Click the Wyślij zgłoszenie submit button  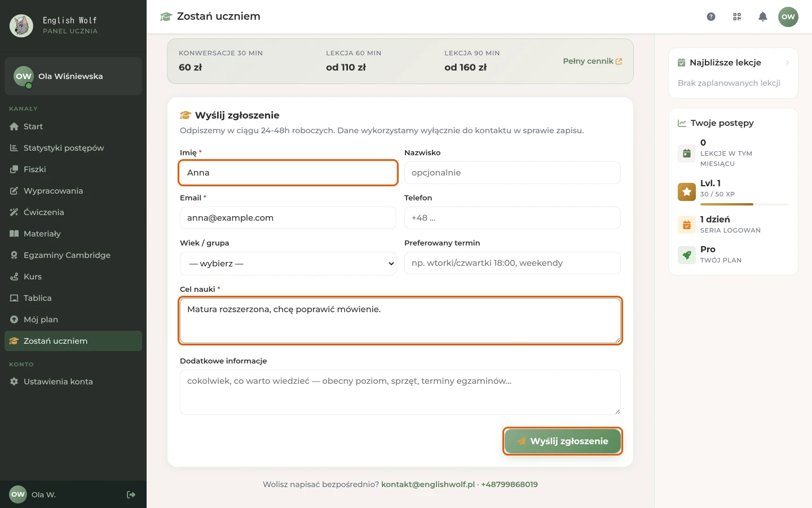[562, 441]
